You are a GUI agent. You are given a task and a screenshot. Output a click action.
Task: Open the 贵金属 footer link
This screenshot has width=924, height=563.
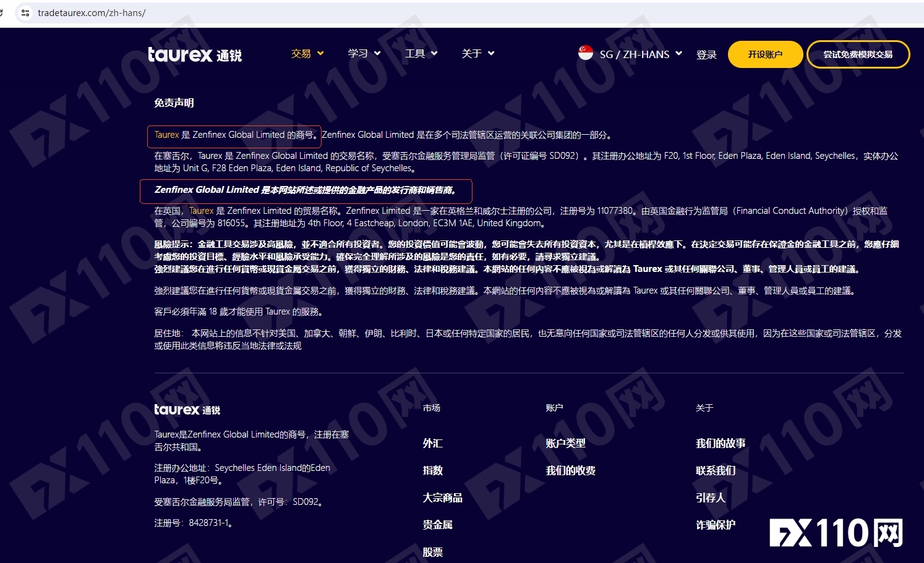(437, 525)
